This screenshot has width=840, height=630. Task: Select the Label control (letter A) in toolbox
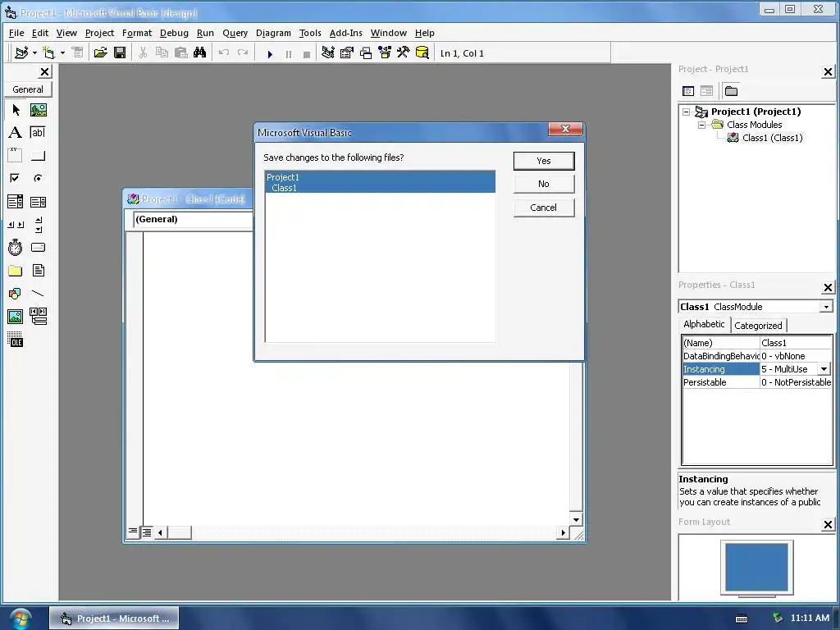16,132
